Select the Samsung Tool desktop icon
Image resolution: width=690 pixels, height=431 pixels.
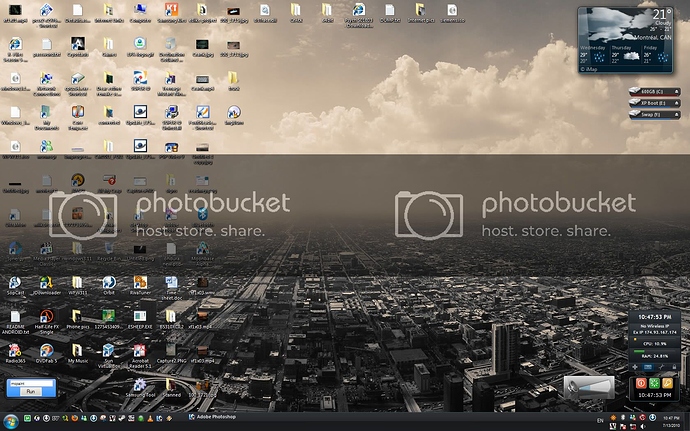pyautogui.click(x=139, y=386)
